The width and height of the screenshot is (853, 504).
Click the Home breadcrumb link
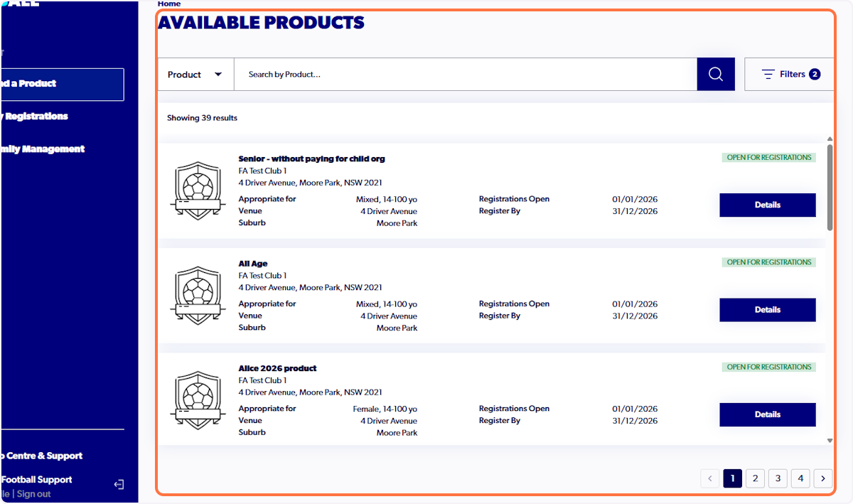(x=169, y=4)
